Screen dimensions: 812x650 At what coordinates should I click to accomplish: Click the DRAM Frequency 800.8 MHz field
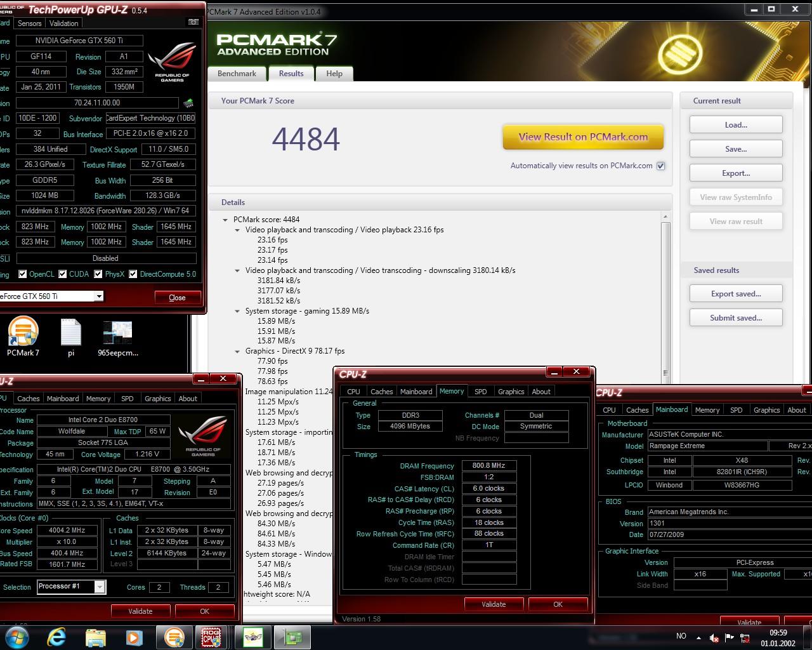point(489,466)
